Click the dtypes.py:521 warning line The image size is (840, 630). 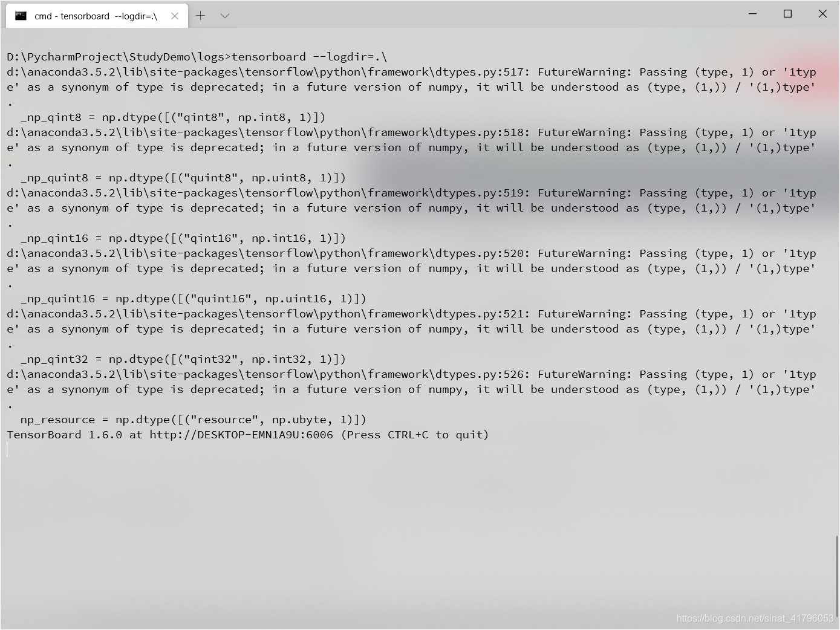411,314
